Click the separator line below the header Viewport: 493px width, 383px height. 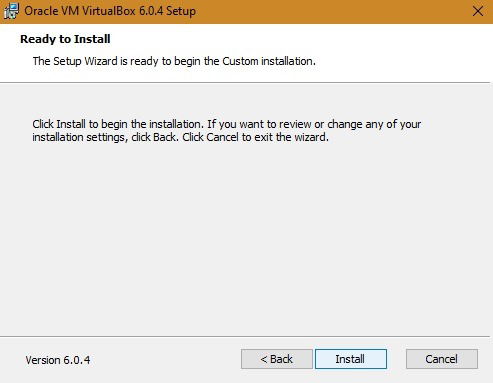(245, 82)
